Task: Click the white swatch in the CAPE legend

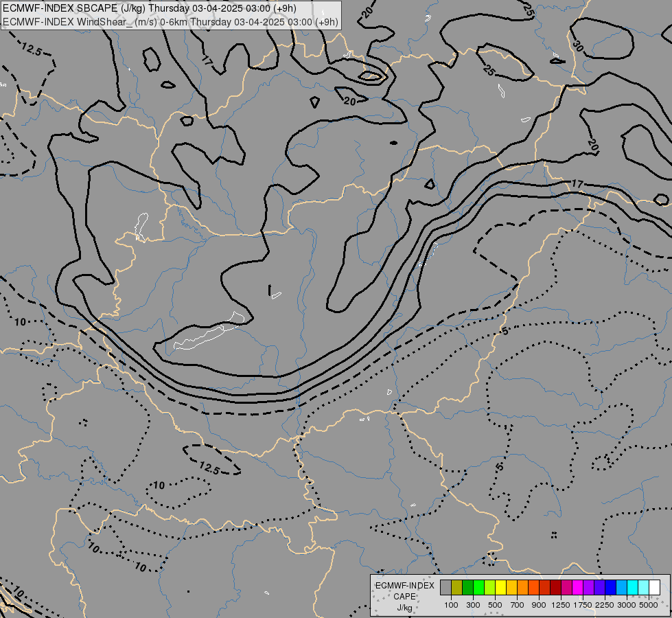Action: pyautogui.click(x=654, y=588)
